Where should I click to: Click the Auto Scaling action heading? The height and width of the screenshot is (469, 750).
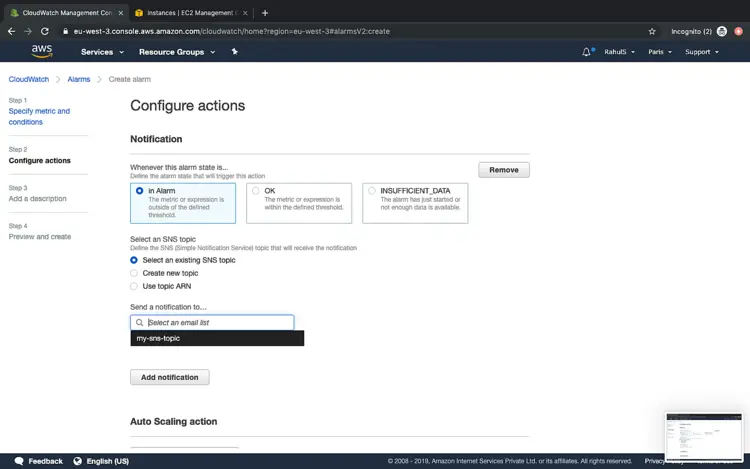click(174, 421)
